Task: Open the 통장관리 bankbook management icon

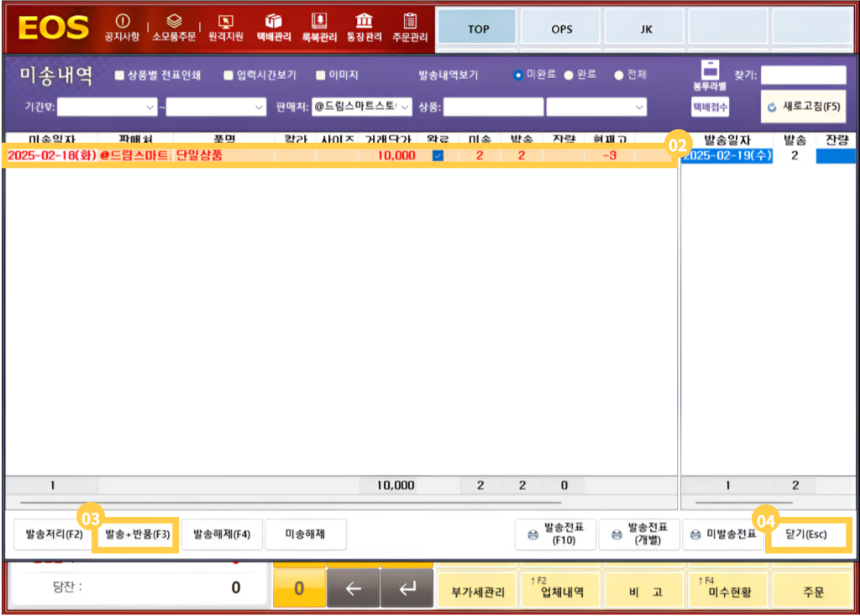Action: pyautogui.click(x=364, y=28)
